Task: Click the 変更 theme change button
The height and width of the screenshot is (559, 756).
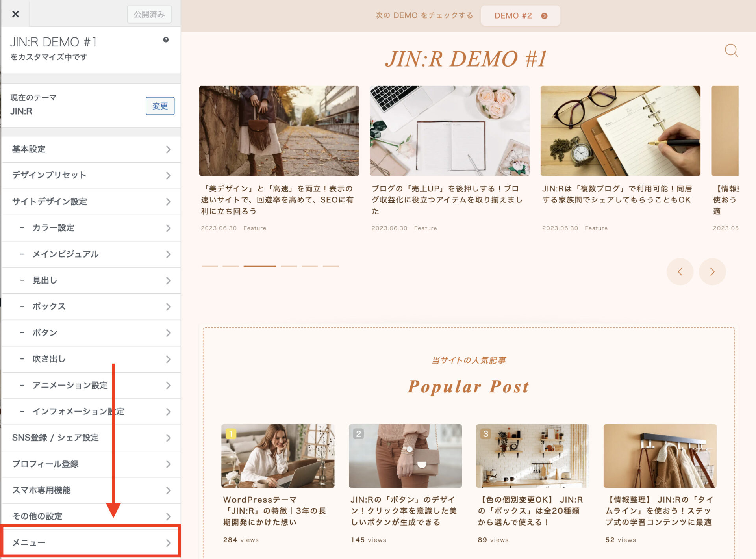Action: 160,106
